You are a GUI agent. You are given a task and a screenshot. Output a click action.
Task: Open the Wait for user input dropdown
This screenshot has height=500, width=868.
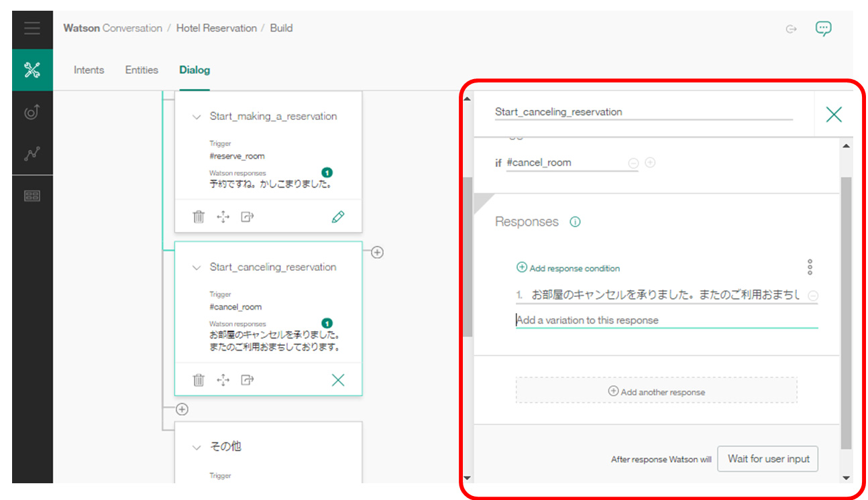(768, 459)
